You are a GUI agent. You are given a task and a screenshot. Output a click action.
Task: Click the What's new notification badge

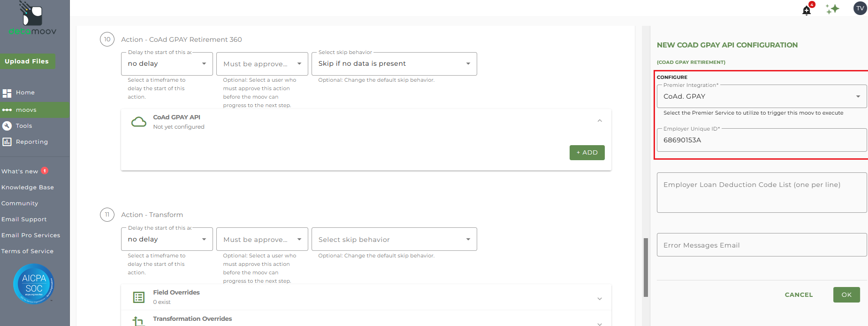pyautogui.click(x=45, y=171)
